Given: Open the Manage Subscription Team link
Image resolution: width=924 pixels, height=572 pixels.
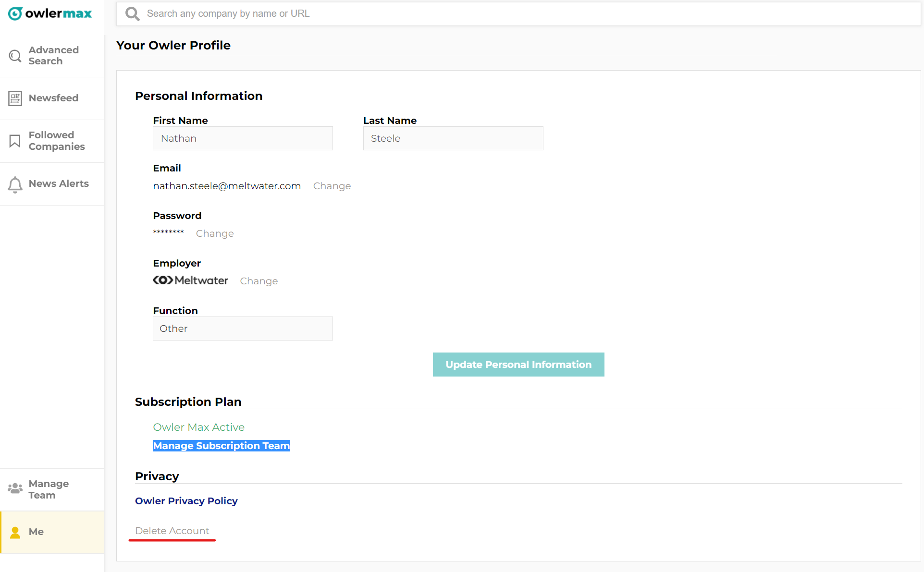Looking at the screenshot, I should (221, 446).
